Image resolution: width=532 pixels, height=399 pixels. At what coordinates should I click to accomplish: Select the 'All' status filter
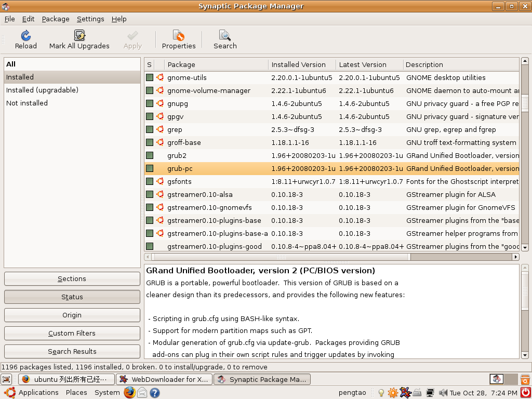(x=72, y=64)
